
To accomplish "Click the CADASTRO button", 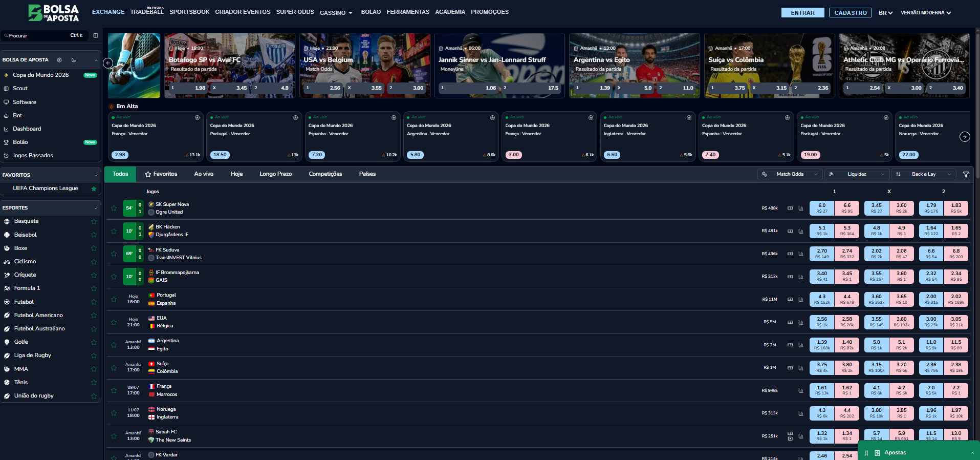I will pyautogui.click(x=851, y=13).
